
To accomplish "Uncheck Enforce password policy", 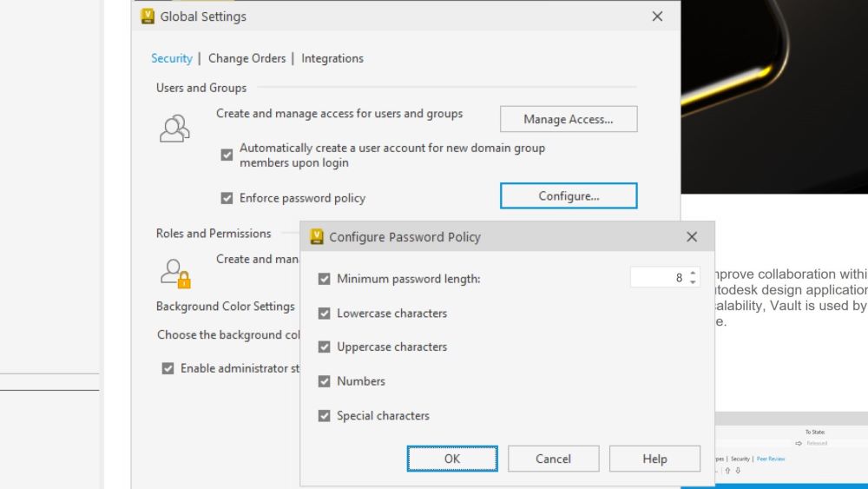I will [227, 198].
